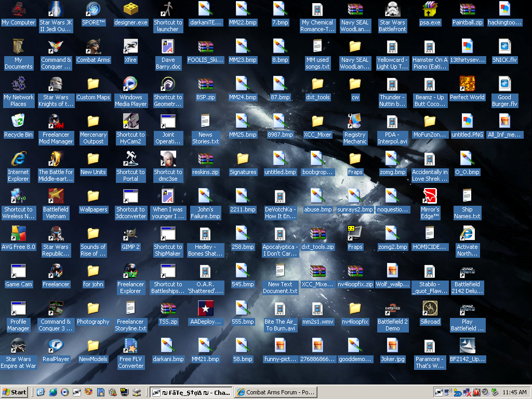The width and height of the screenshot is (532, 399).
Task: Click Windows Media Player quick launch icon
Action: point(65,392)
